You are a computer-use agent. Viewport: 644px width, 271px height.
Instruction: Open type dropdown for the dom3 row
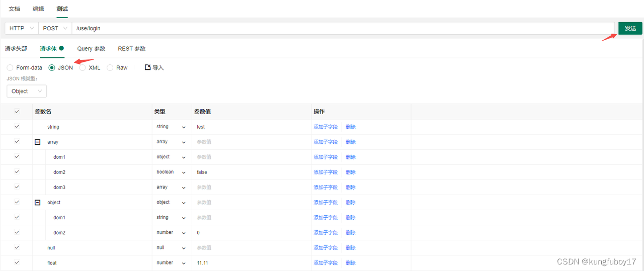click(x=172, y=187)
